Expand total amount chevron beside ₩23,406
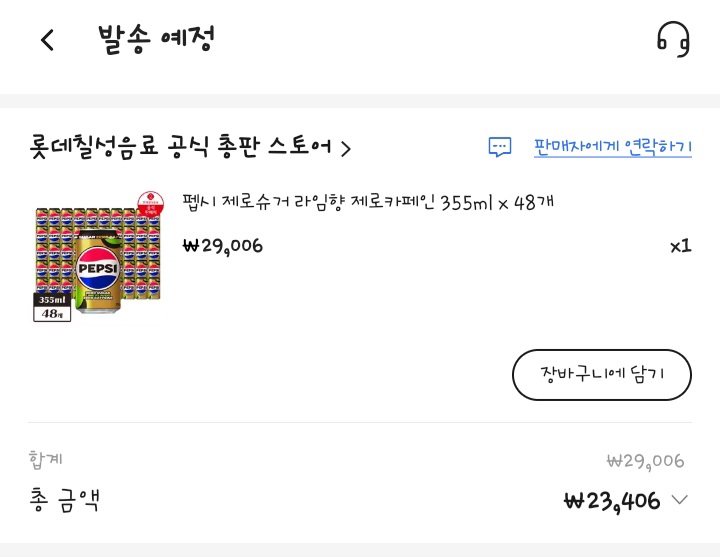This screenshot has height=557, width=720. click(x=680, y=499)
